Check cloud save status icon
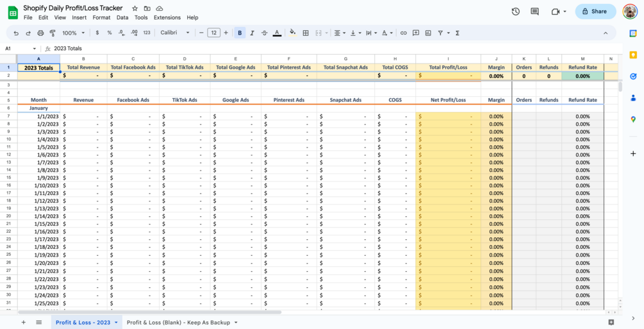 click(160, 8)
